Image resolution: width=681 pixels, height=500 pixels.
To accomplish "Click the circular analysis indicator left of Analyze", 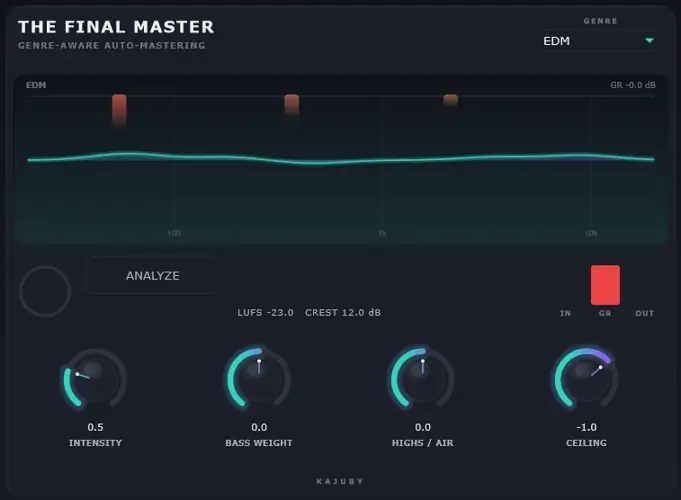I will (45, 291).
